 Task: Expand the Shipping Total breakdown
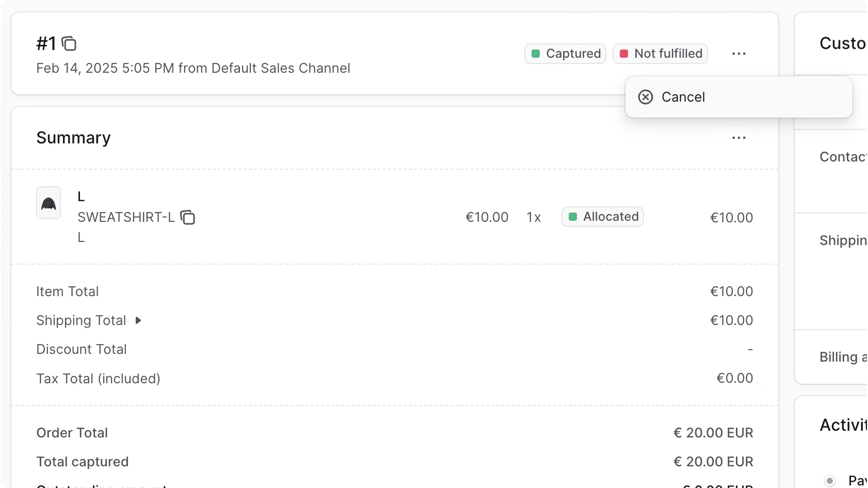click(137, 320)
